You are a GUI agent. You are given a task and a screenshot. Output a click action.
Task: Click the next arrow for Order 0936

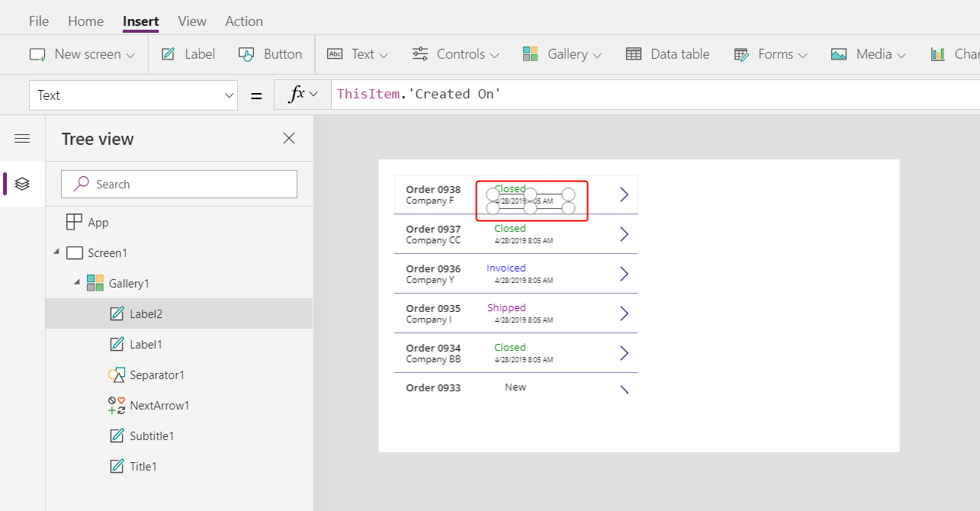[624, 274]
